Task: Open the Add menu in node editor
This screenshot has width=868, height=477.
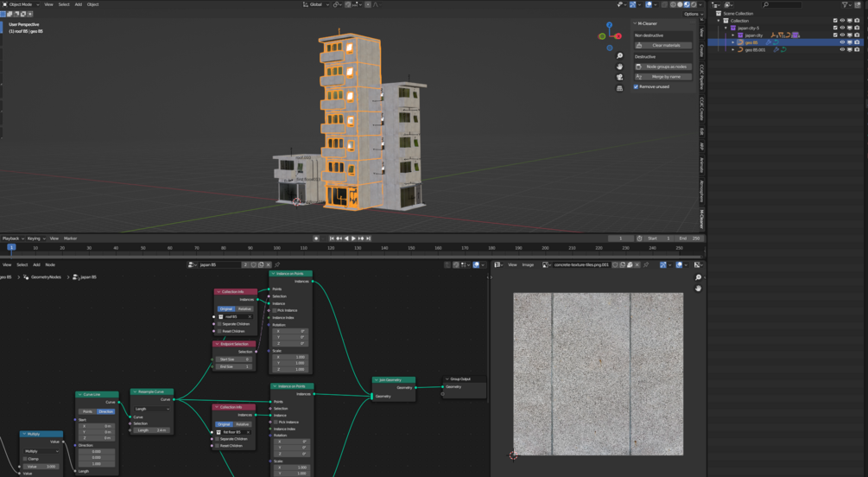Action: 36,264
